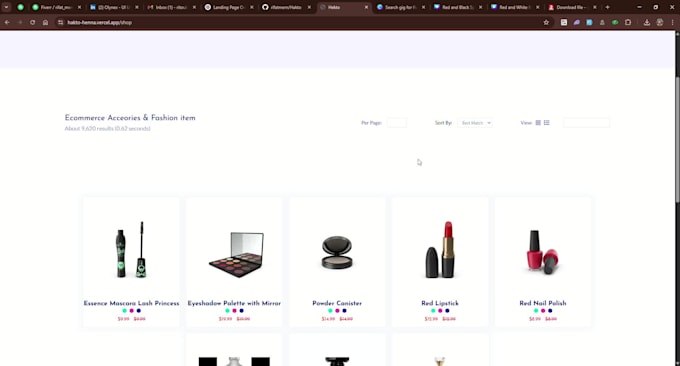680x366 pixels.
Task: Reload the page with the refresh icon
Action: [x=33, y=22]
